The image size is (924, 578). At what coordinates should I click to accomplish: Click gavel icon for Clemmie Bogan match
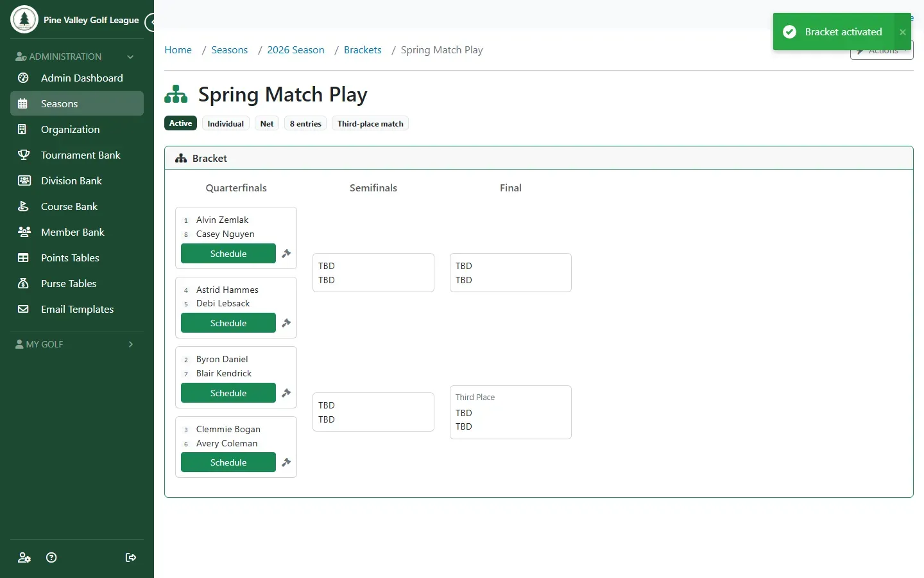tap(286, 462)
